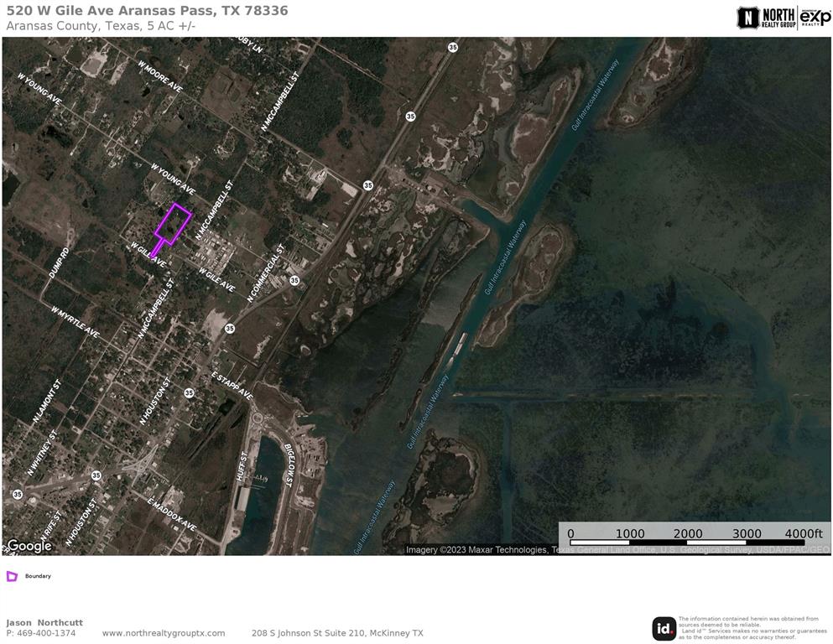Click the eXp Realty logo
This screenshot has width=833, height=644.
[815, 18]
